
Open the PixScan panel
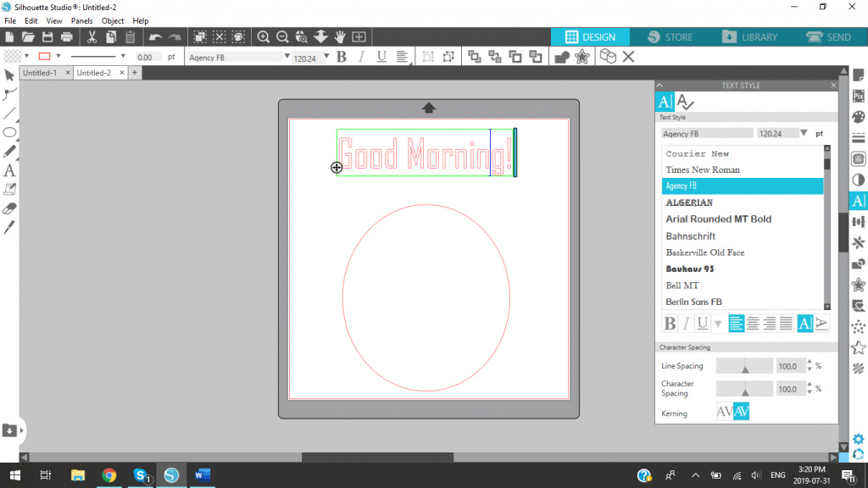pos(858,97)
